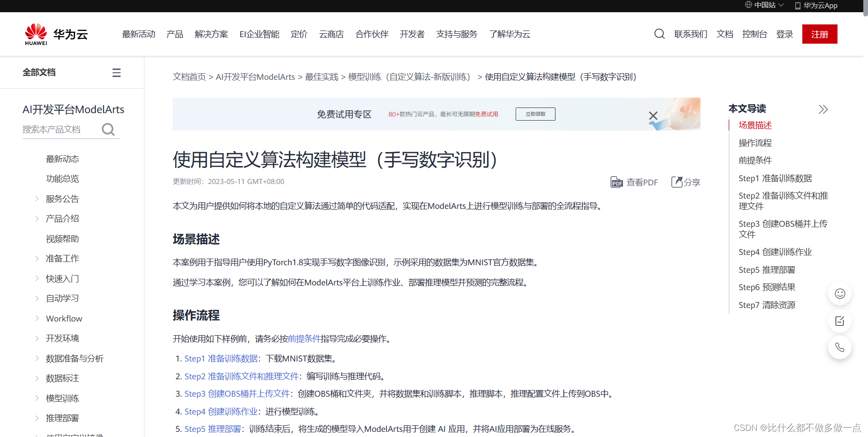This screenshot has height=437, width=868.
Task: Open the 产品 menu
Action: (175, 34)
